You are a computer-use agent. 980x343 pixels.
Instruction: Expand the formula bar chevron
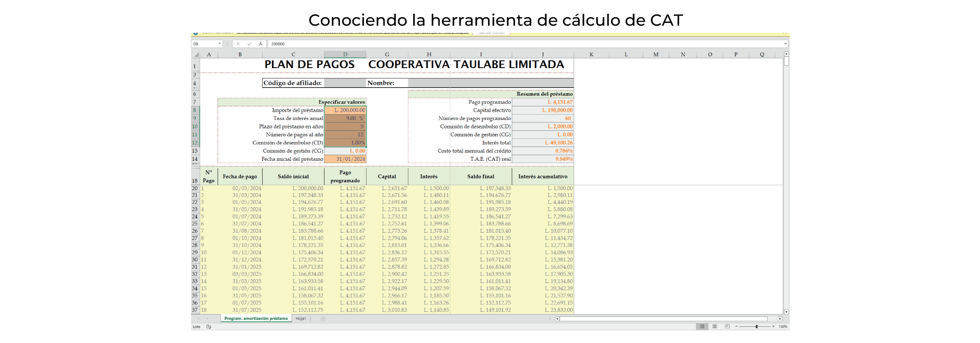click(x=785, y=44)
